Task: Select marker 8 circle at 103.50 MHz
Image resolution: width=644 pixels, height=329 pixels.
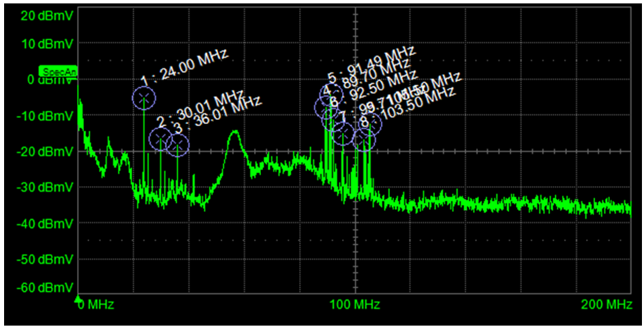Action: (x=364, y=139)
